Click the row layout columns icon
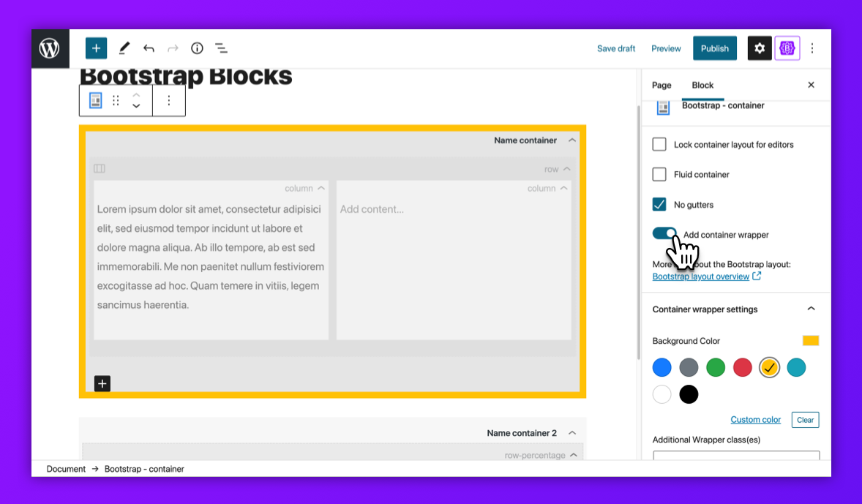 click(x=100, y=168)
